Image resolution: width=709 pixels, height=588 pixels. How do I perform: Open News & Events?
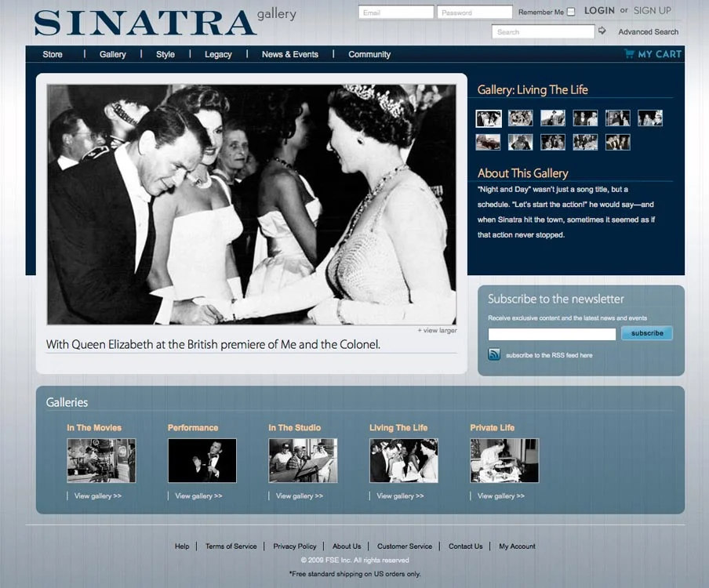290,54
